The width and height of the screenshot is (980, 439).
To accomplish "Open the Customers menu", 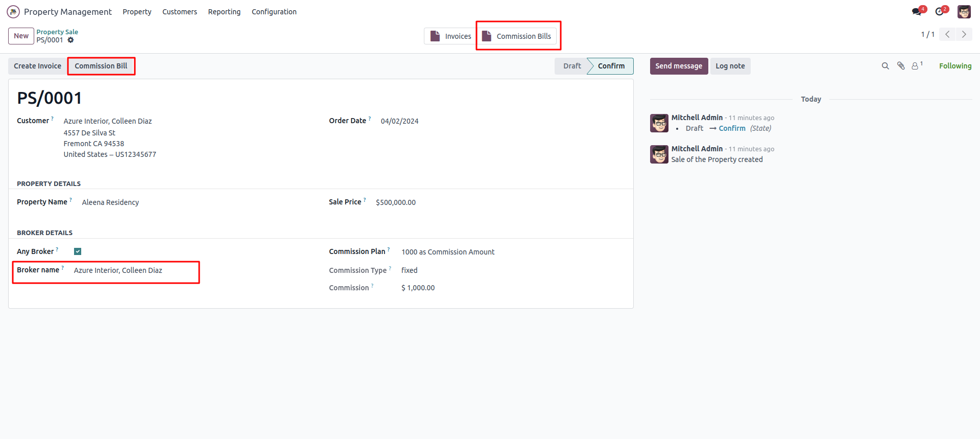I will (x=180, y=12).
